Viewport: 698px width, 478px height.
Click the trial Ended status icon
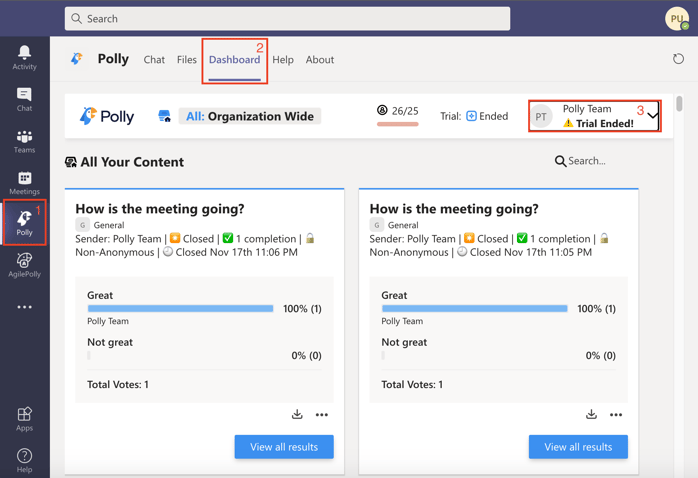[471, 116]
